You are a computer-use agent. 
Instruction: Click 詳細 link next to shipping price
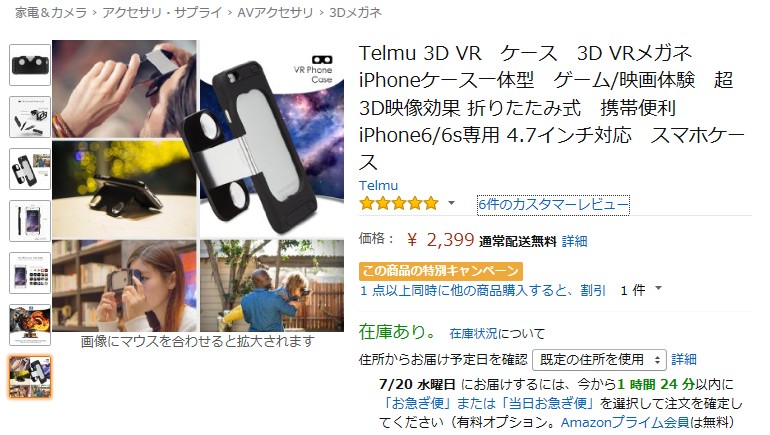pos(575,241)
